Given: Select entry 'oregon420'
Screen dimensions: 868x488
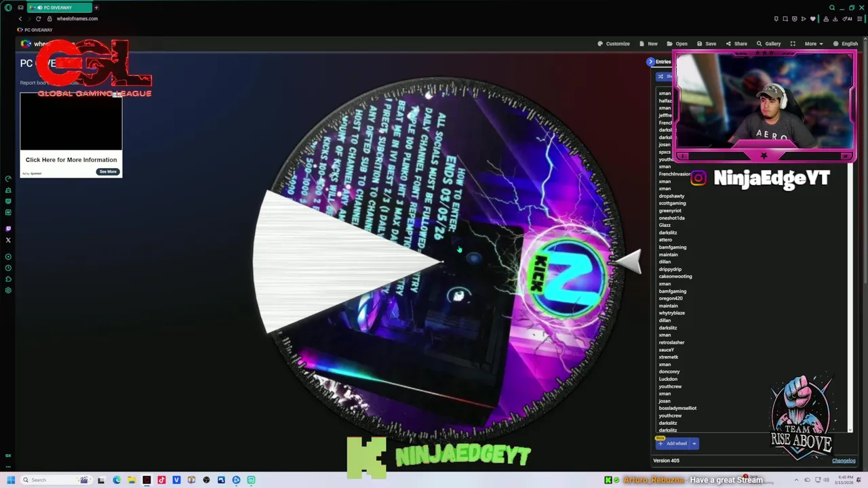Looking at the screenshot, I should 671,298.
